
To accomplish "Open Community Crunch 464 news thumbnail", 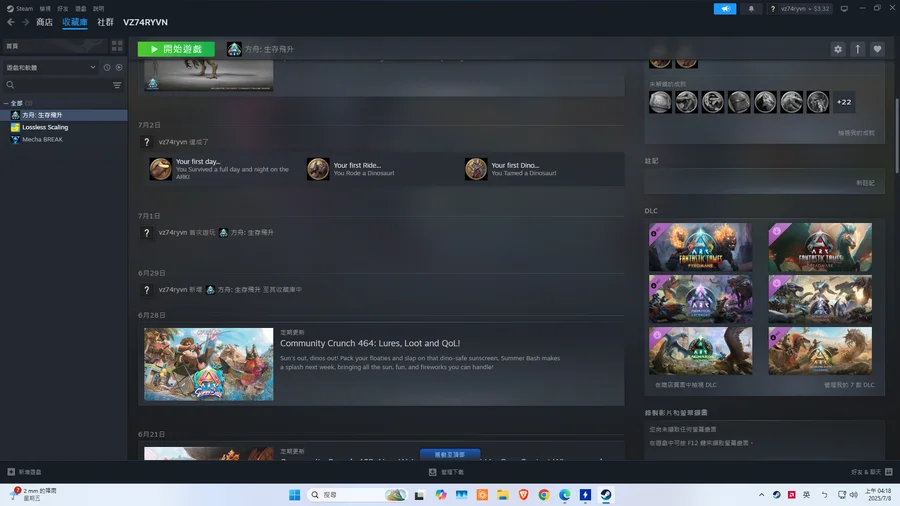I will (208, 364).
